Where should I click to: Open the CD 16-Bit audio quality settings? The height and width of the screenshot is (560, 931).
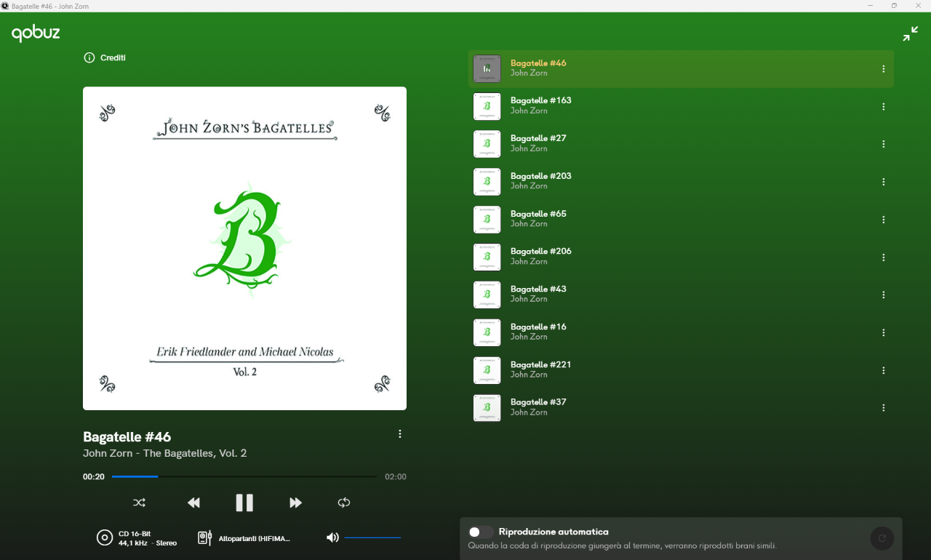point(137,538)
